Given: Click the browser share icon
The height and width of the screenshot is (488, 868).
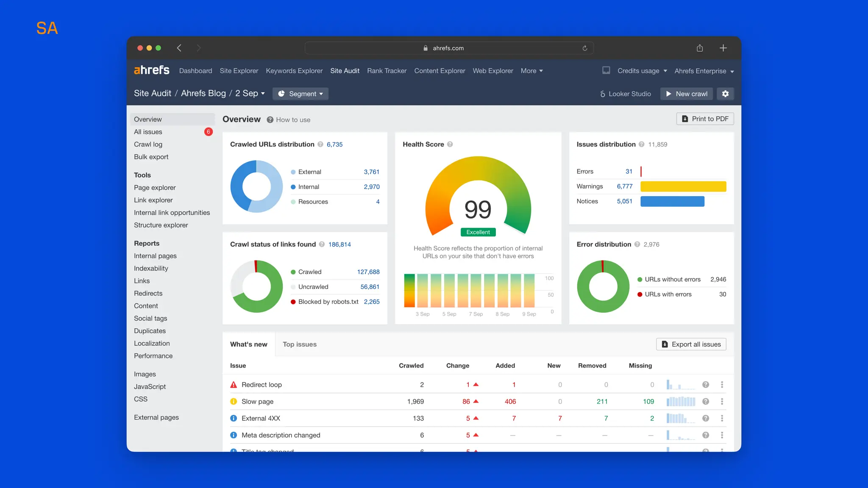Looking at the screenshot, I should pos(700,48).
